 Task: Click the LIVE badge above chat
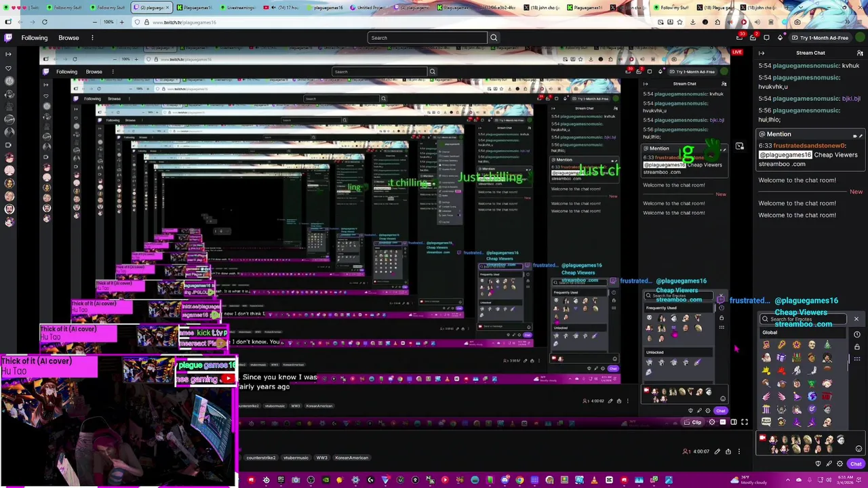[738, 52]
